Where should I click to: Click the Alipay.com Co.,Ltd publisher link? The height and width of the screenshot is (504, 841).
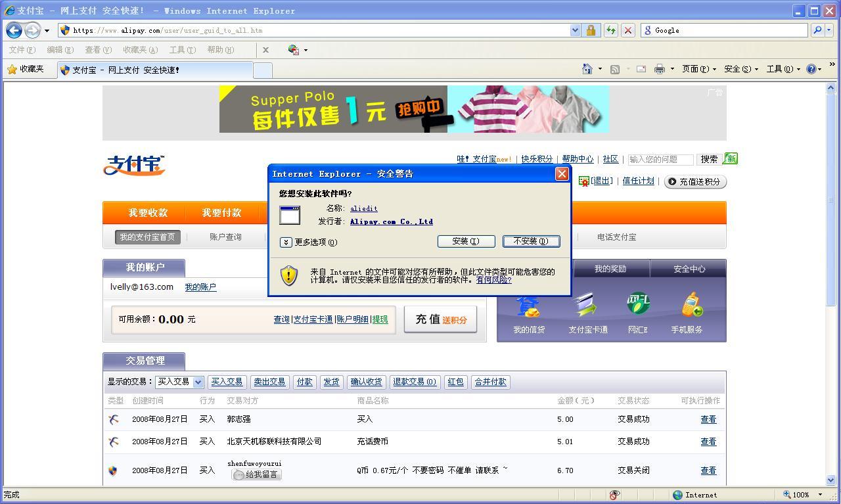pos(392,221)
